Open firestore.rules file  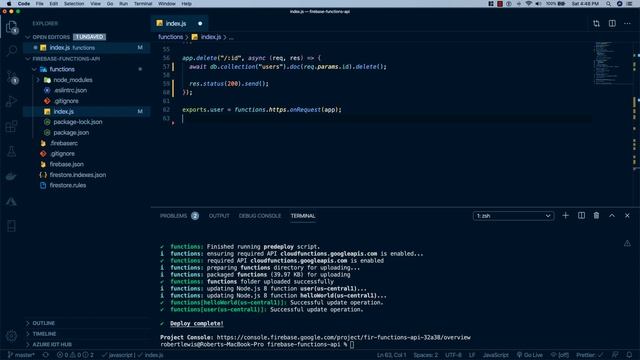click(68, 185)
